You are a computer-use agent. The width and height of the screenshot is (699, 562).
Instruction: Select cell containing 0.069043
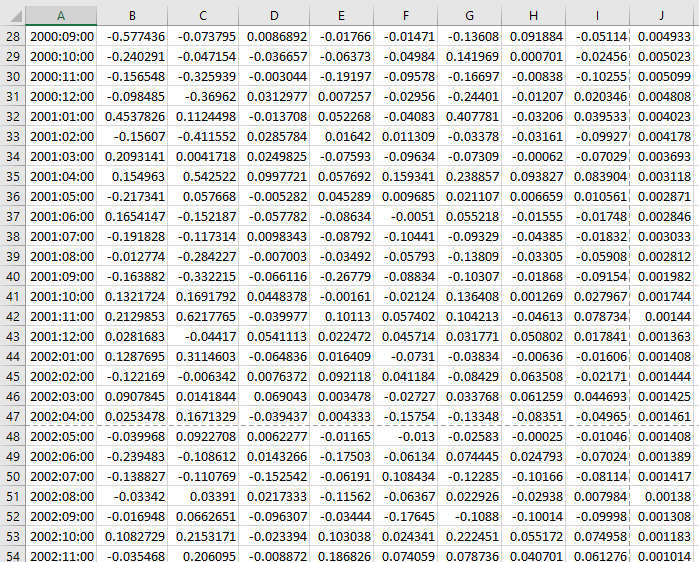click(274, 397)
